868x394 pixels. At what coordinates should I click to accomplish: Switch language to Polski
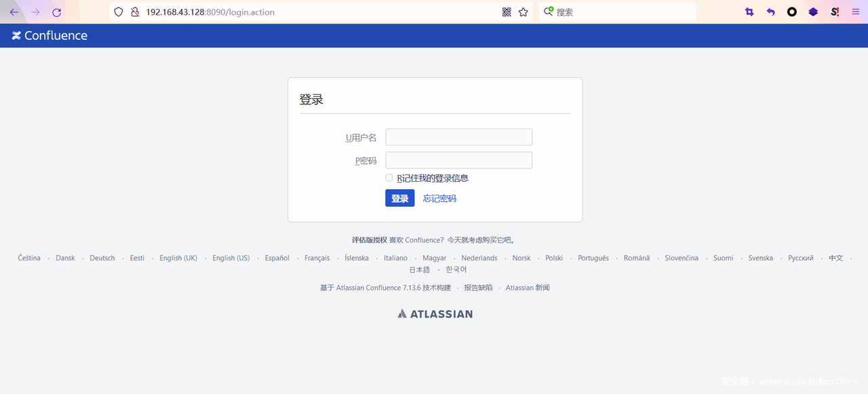click(x=554, y=258)
